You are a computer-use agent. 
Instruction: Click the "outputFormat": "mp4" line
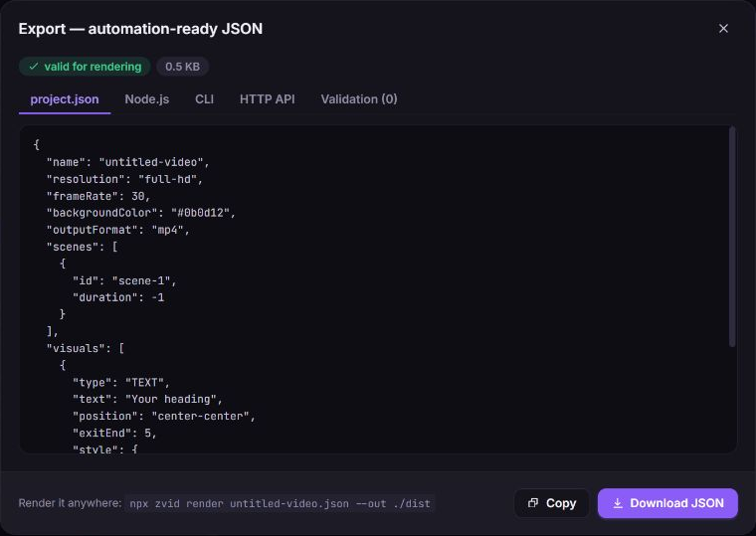(118, 230)
